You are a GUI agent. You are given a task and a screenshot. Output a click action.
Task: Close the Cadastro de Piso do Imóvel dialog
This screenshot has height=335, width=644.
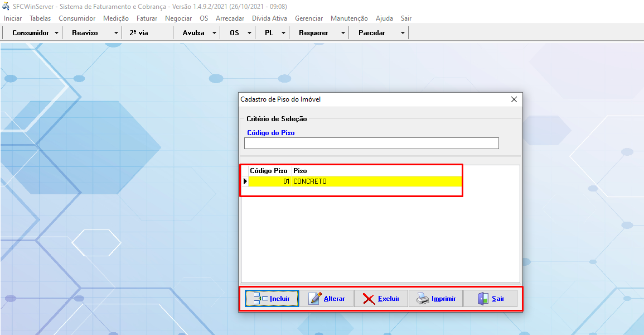[x=514, y=99]
